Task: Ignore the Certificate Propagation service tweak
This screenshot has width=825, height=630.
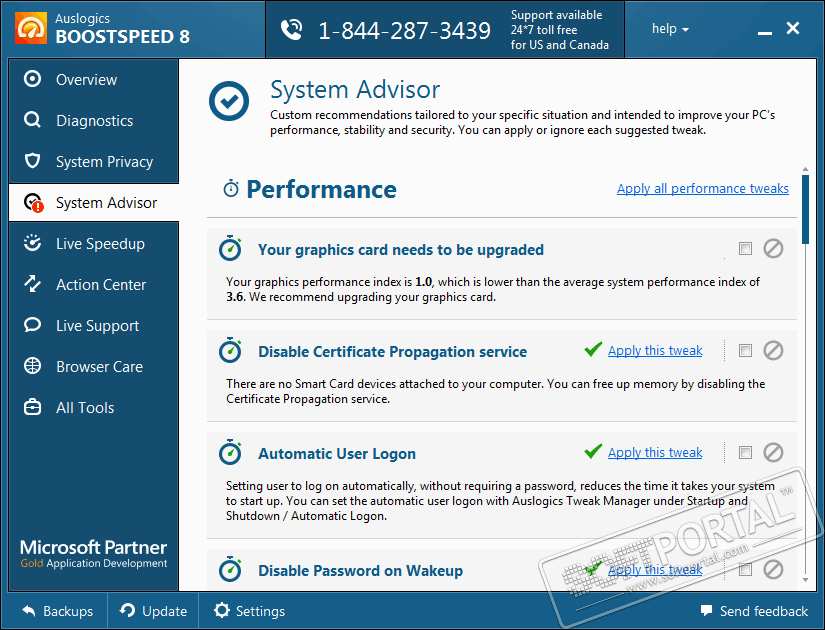Action: tap(773, 351)
